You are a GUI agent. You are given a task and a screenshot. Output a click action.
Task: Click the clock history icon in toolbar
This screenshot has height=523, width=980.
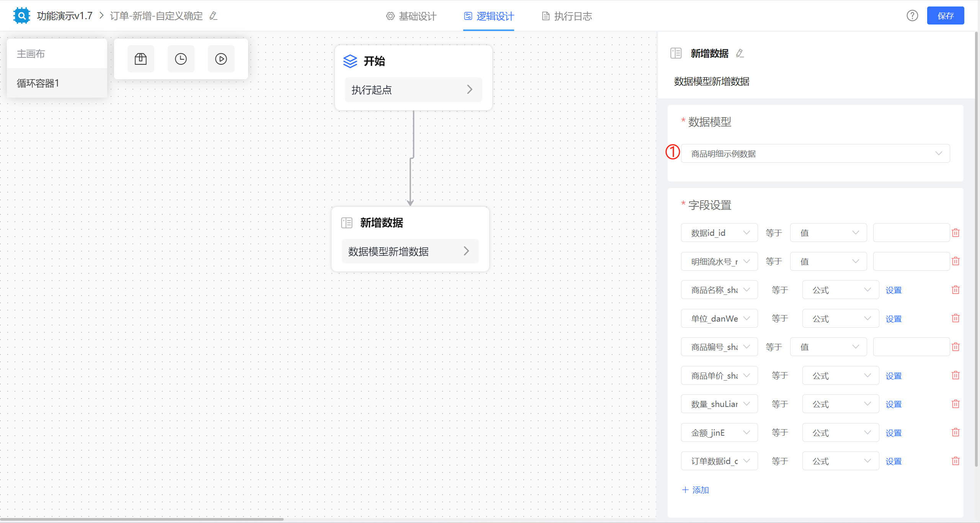(181, 59)
